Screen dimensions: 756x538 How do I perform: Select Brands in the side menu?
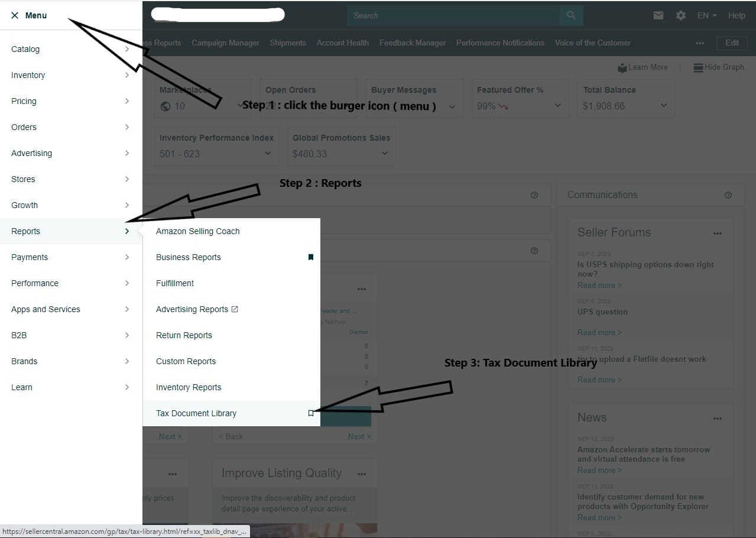click(71, 361)
